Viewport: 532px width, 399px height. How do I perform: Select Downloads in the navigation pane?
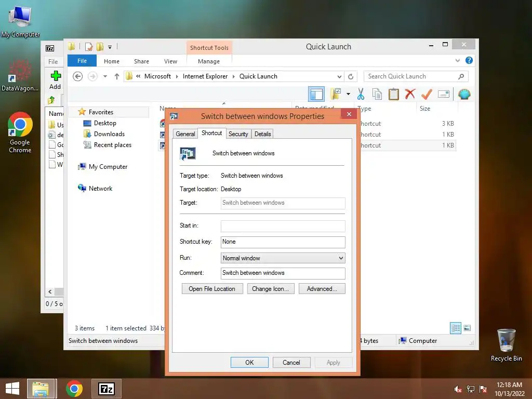click(109, 134)
